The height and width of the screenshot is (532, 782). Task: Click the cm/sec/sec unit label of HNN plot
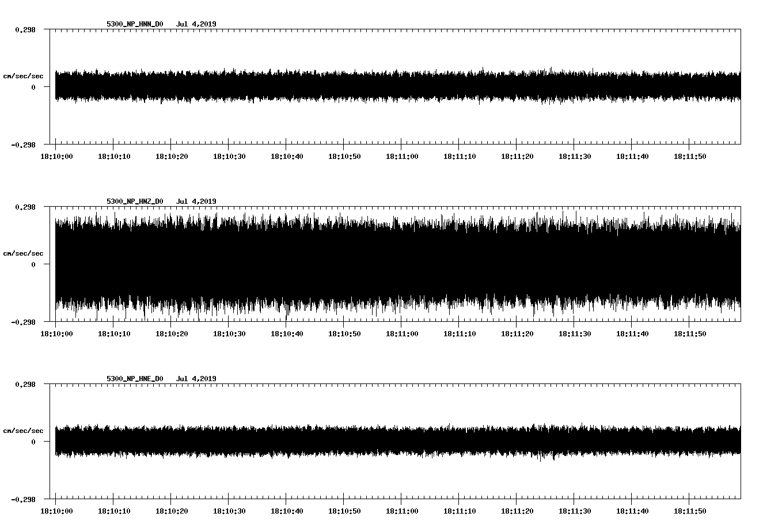23,76
